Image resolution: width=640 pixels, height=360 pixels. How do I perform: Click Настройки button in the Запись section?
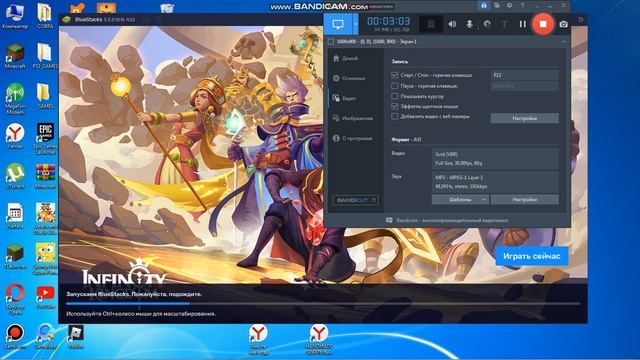coord(524,118)
